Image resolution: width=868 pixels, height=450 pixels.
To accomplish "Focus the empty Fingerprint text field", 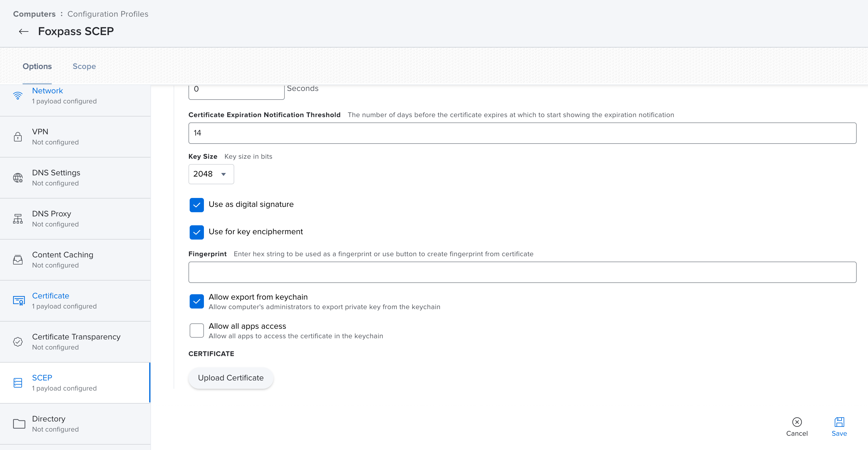I will coord(522,272).
